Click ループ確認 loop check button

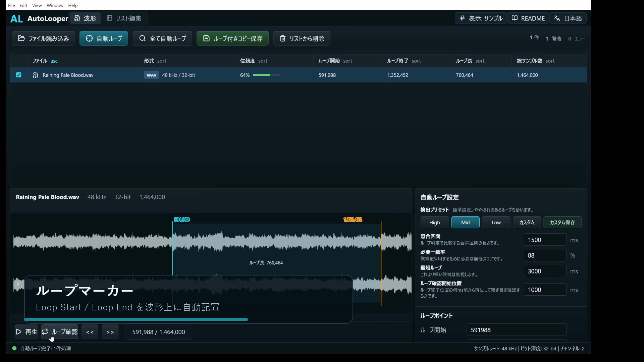pyautogui.click(x=60, y=332)
